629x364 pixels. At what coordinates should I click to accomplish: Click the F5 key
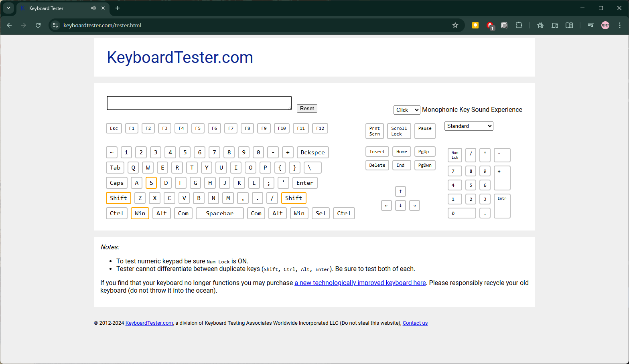click(198, 128)
